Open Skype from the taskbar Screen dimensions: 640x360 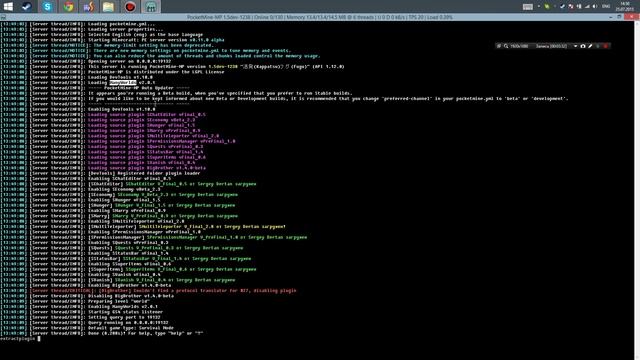tap(48, 7)
